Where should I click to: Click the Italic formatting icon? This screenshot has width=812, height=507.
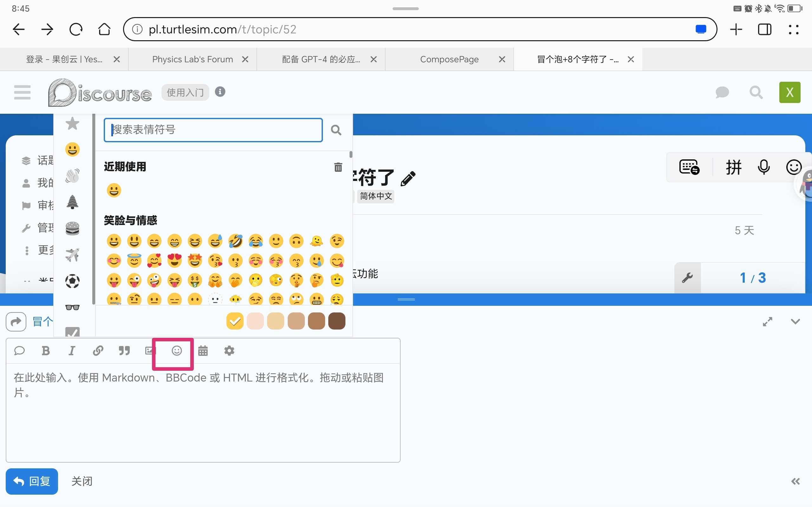[x=71, y=351]
